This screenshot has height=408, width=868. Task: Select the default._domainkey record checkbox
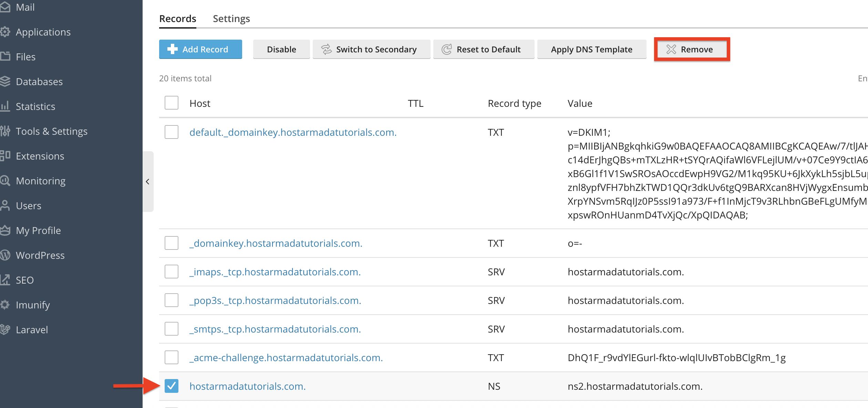171,132
